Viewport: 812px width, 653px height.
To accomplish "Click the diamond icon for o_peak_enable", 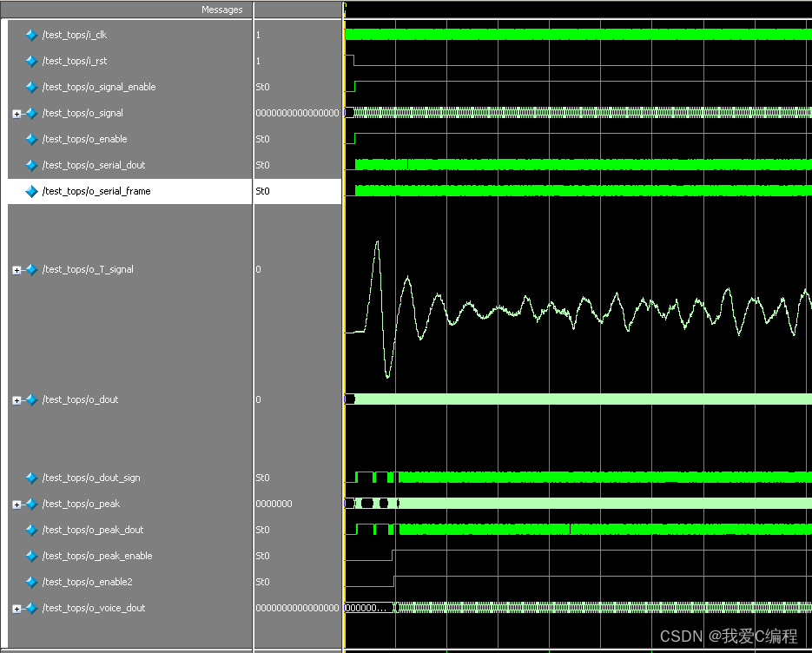I will [x=31, y=557].
